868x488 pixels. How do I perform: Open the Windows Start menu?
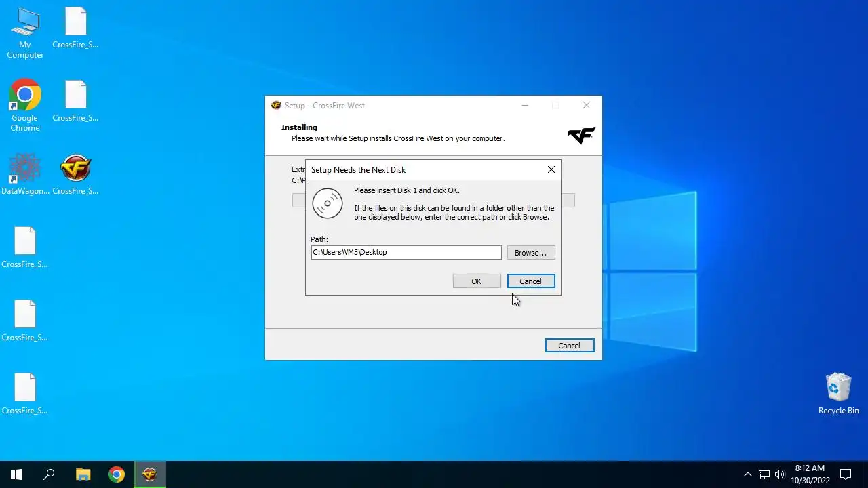[16, 474]
